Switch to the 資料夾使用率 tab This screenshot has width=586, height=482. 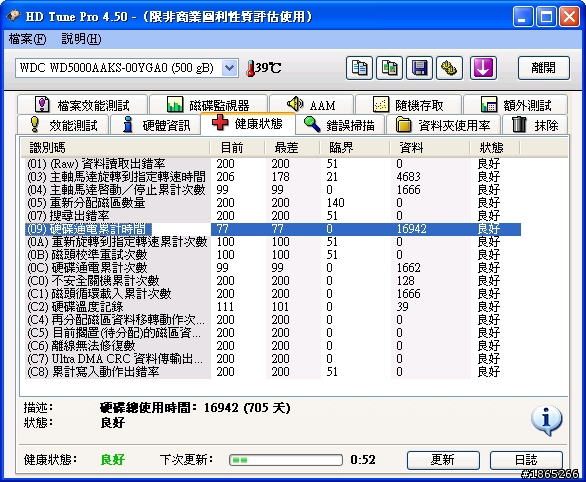click(443, 125)
